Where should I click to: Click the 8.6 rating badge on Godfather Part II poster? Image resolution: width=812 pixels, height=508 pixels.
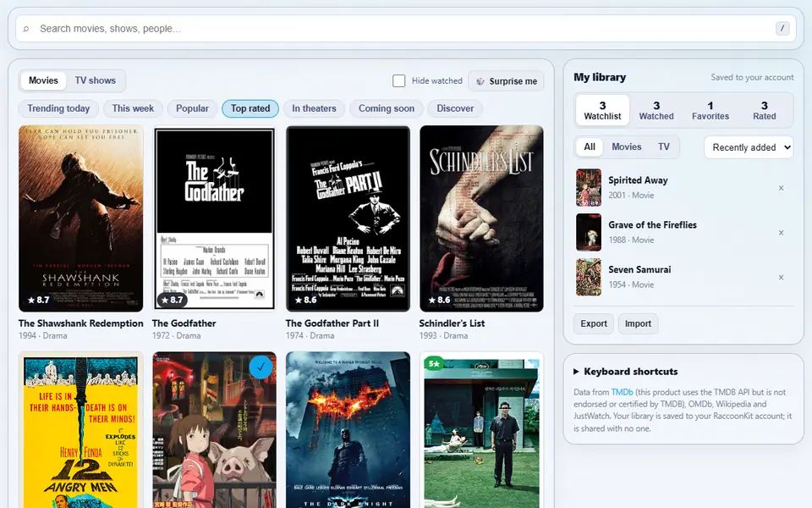click(305, 300)
